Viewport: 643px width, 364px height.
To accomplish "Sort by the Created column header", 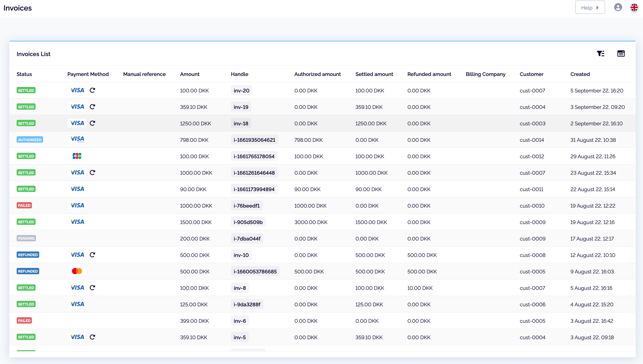I will (x=580, y=74).
